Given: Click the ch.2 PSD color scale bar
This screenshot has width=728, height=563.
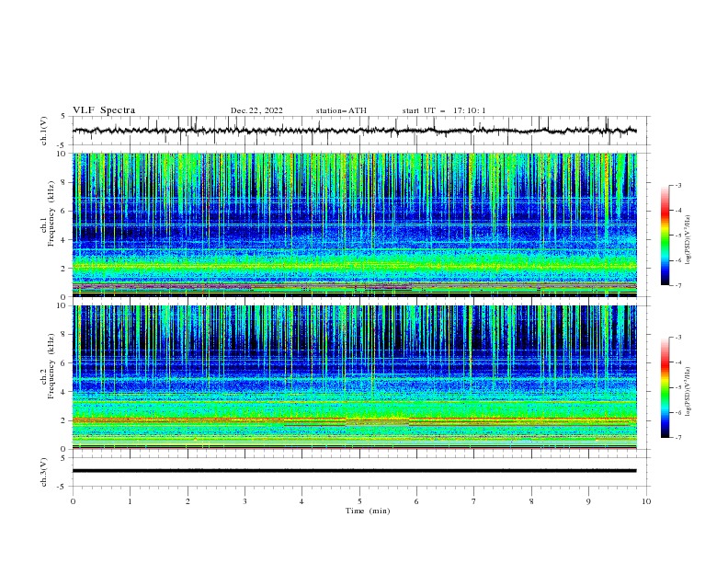Looking at the screenshot, I should click(x=665, y=387).
